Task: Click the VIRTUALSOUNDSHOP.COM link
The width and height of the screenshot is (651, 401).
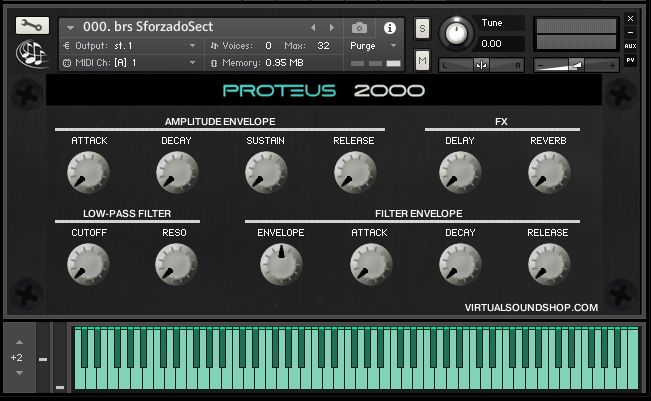Action: (x=531, y=308)
